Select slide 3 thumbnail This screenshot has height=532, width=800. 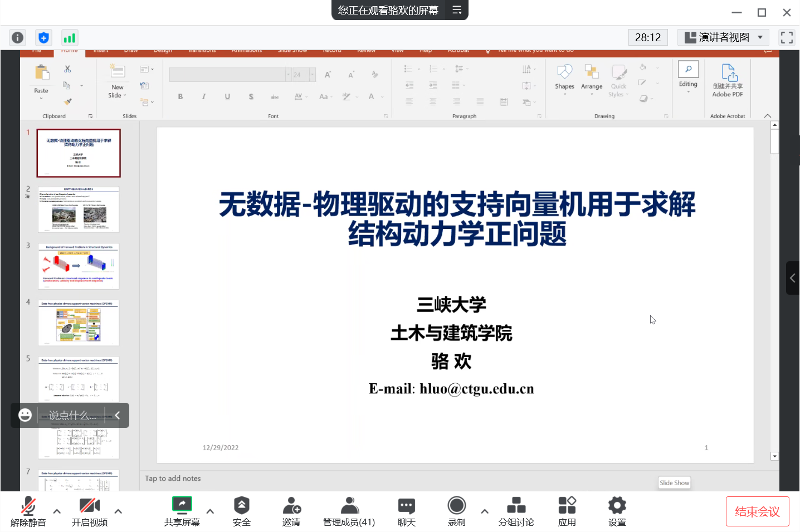point(79,266)
